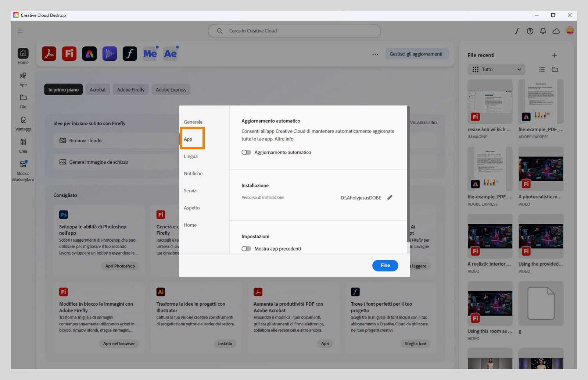Image resolution: width=588 pixels, height=380 pixels.
Task: Expand the Tutto filter dropdown
Action: pos(496,70)
